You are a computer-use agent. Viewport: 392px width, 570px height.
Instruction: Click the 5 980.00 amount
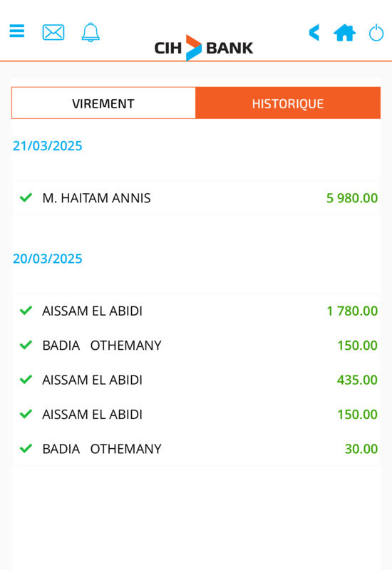[x=352, y=198]
